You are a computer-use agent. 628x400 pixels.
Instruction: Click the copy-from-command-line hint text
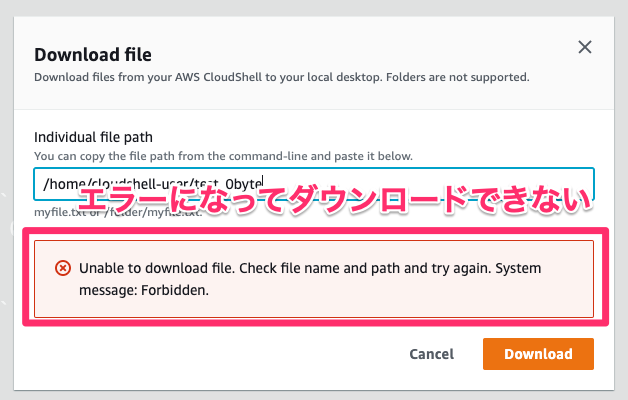click(223, 156)
